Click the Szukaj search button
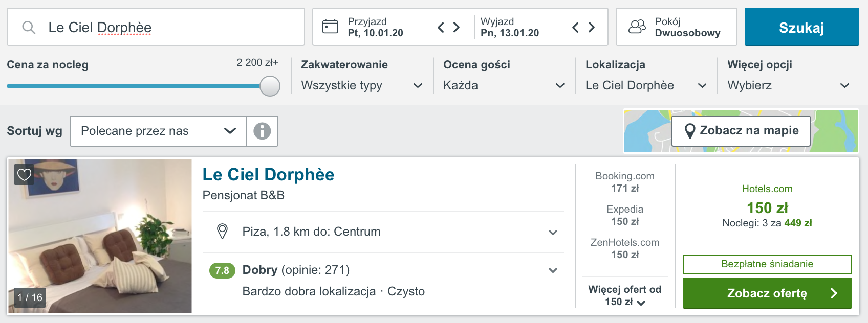 [802, 27]
